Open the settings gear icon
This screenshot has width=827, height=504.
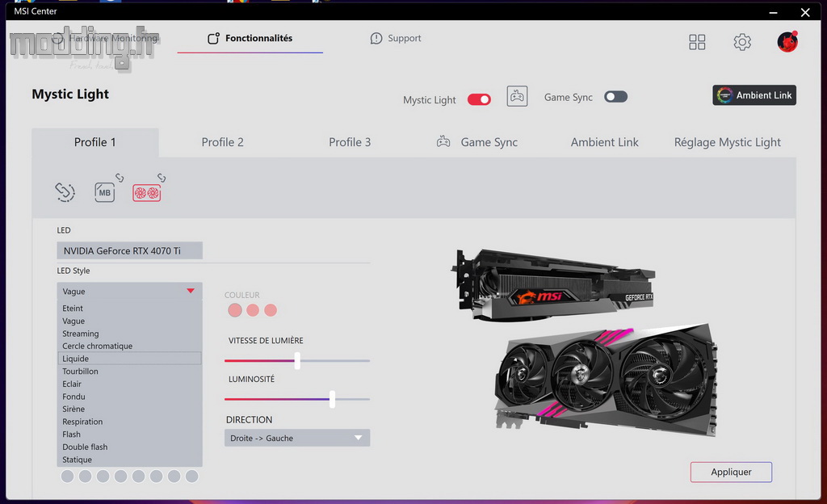coord(742,42)
